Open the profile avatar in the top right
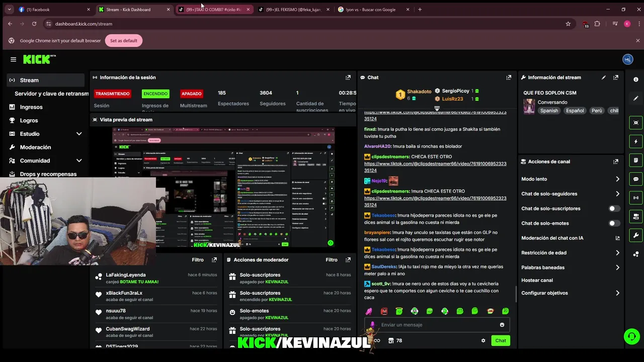The height and width of the screenshot is (362, 644). point(627,59)
